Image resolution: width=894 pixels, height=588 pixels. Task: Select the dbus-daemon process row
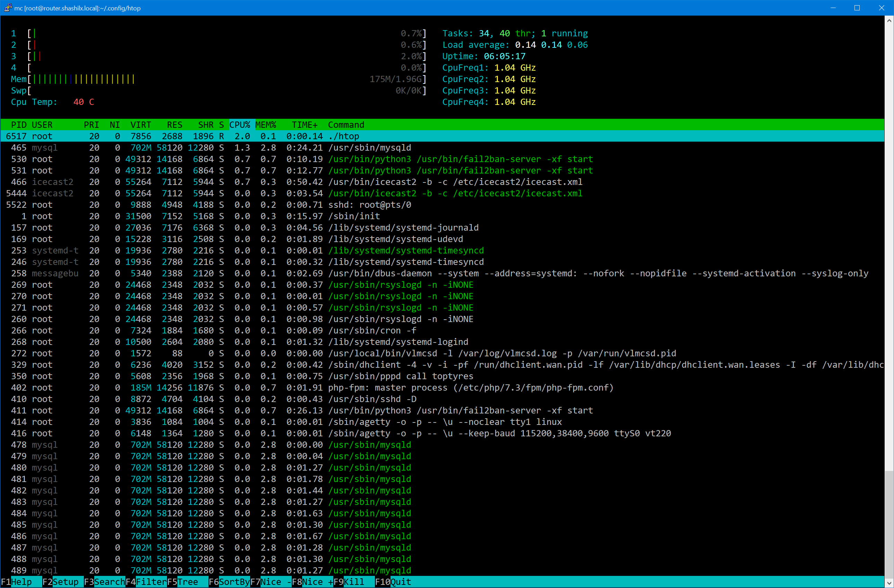click(x=442, y=273)
